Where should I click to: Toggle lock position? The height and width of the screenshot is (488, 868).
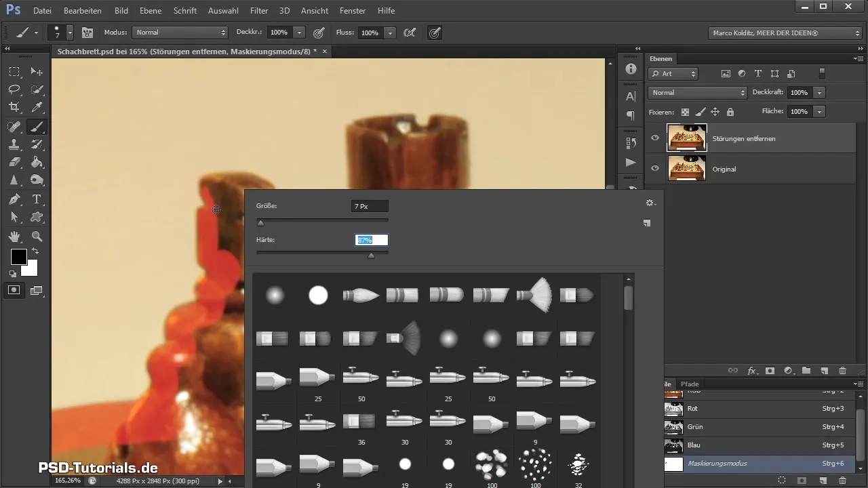click(x=715, y=112)
